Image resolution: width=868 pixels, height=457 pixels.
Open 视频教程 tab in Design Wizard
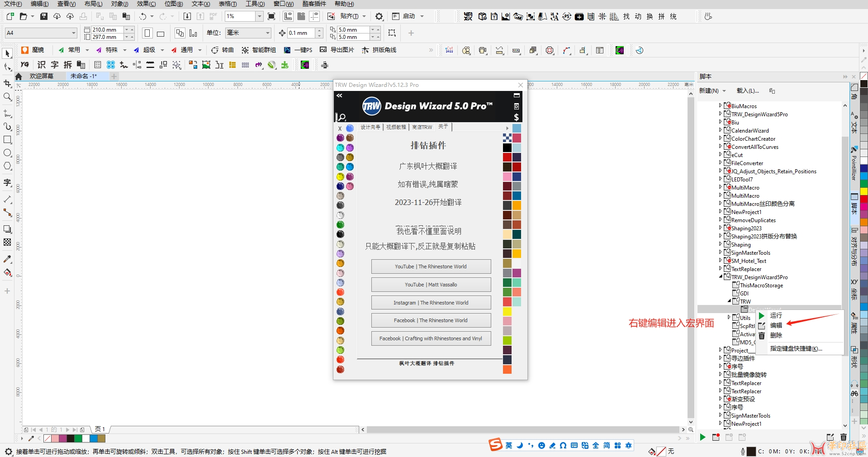click(x=396, y=127)
